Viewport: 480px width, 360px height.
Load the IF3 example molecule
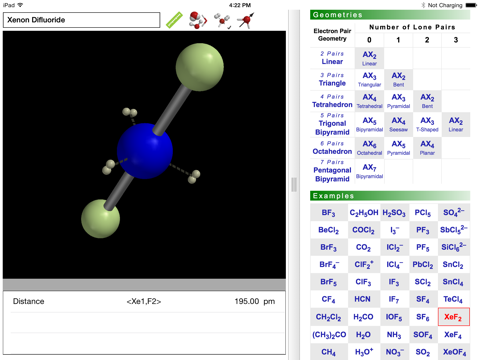pyautogui.click(x=394, y=282)
